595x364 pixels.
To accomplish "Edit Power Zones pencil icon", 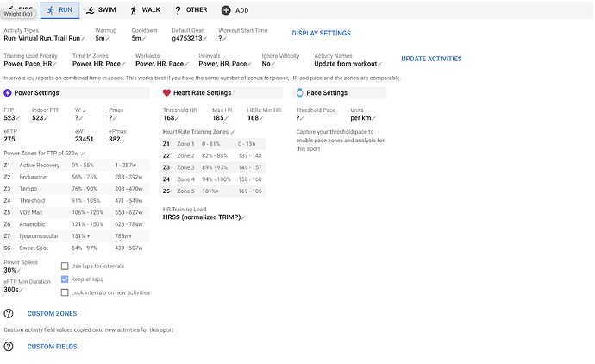I will [x=83, y=154].
